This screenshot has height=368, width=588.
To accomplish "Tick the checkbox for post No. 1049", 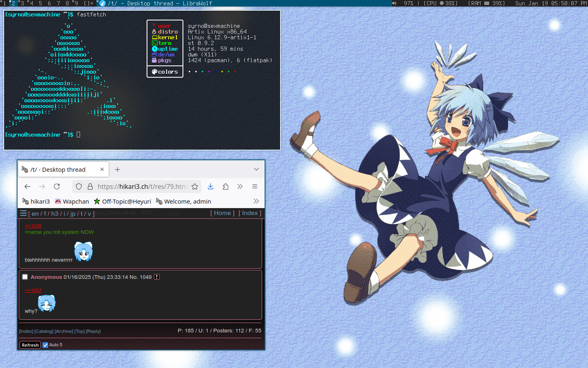I will [x=25, y=277].
